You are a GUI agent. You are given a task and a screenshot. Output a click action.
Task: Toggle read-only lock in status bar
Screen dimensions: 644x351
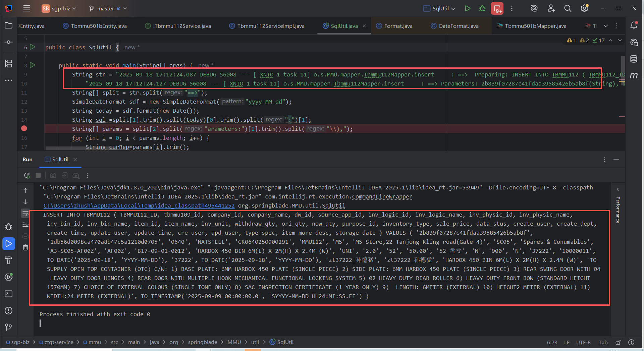click(x=618, y=342)
